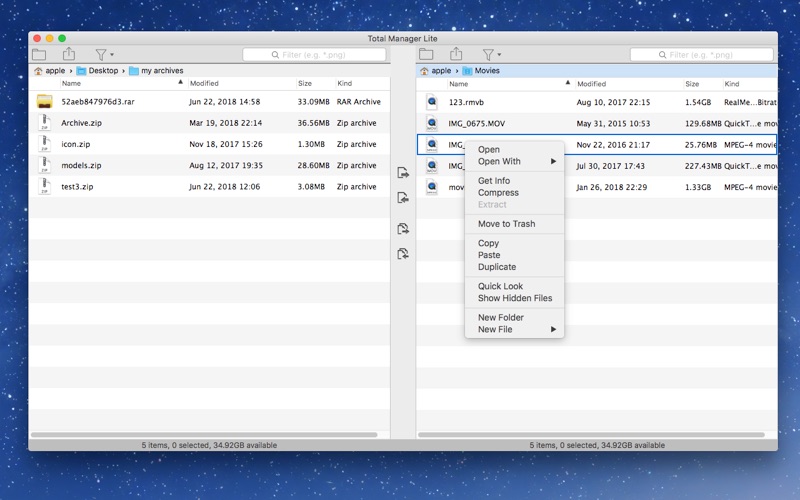
Task: Click the left pane horizontal scrollbar
Action: point(204,435)
